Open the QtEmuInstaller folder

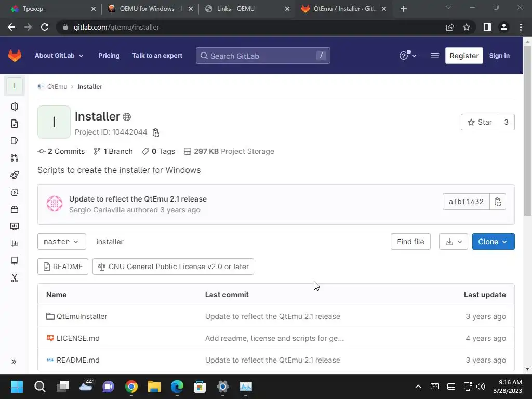[x=82, y=316]
